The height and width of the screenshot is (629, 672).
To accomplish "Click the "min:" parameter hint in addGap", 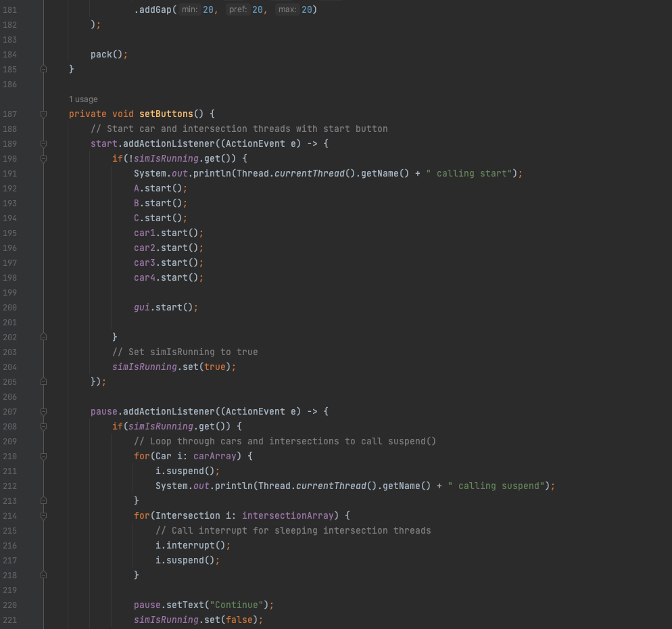I will 189,9.
